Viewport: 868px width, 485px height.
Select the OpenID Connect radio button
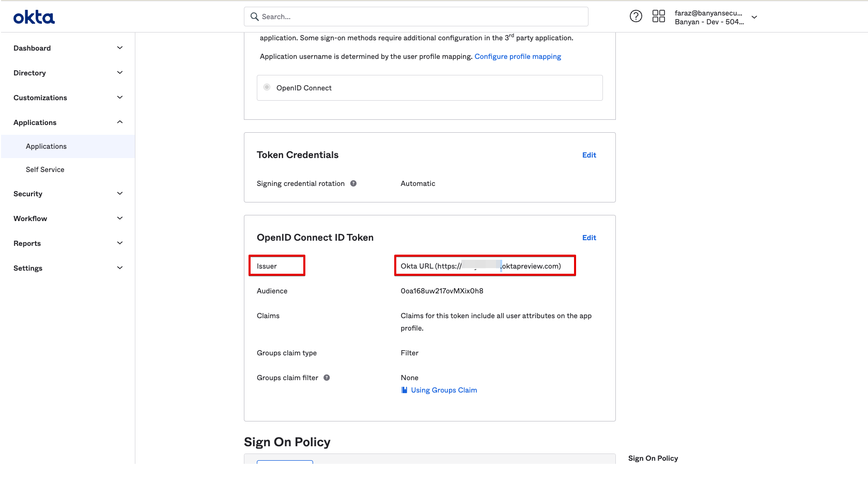coord(267,87)
